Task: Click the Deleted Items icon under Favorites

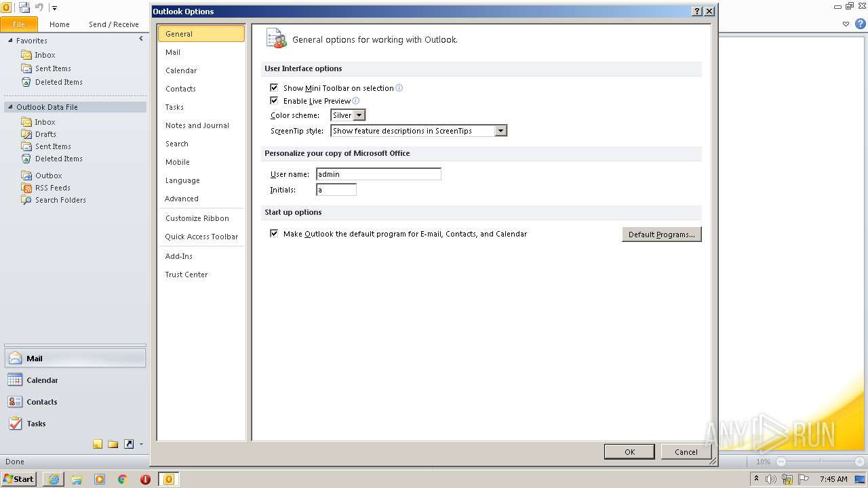Action: pos(26,82)
